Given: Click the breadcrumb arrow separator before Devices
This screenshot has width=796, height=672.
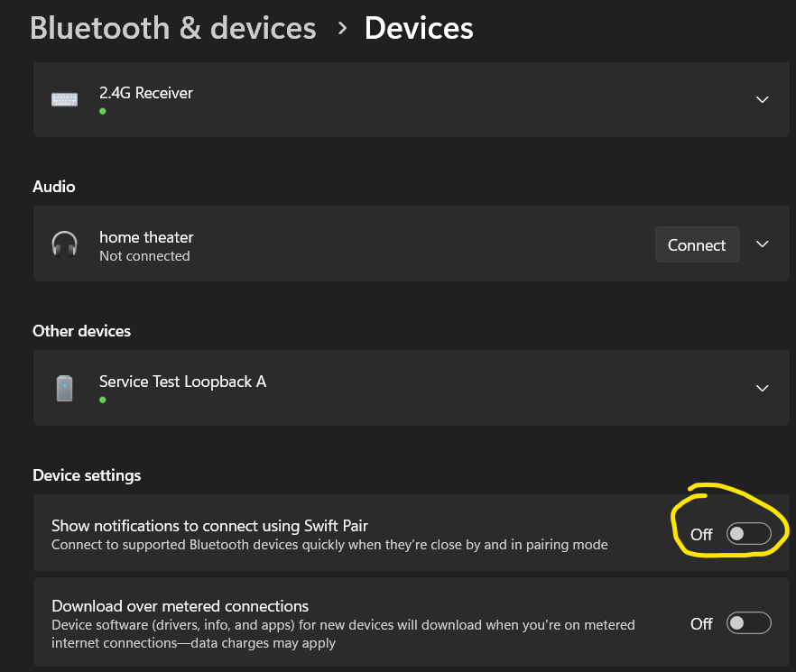Looking at the screenshot, I should [342, 28].
